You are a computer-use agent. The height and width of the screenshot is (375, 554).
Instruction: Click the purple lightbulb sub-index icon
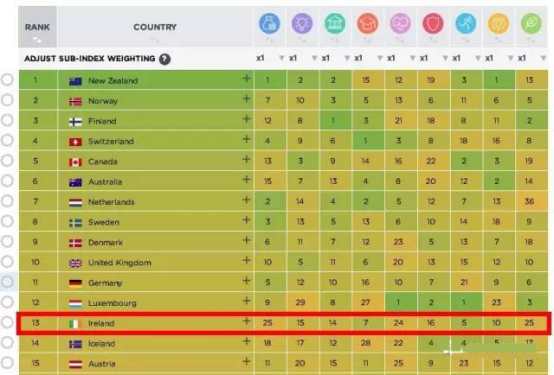click(x=302, y=24)
